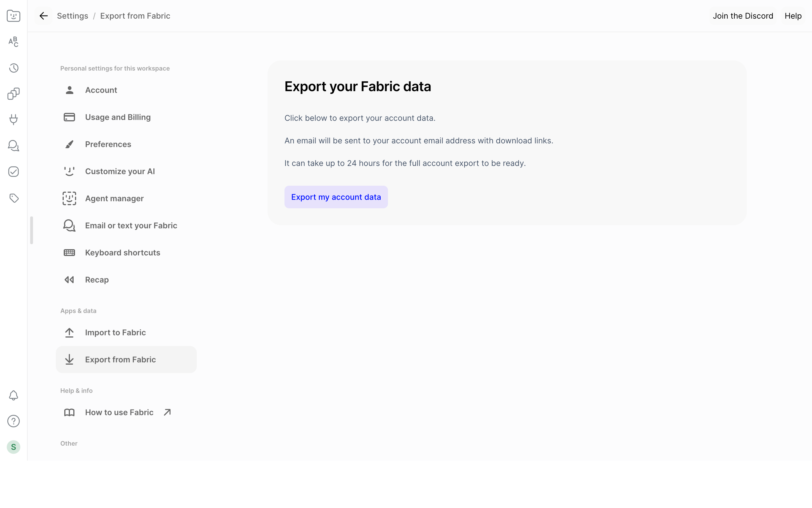Image resolution: width=812 pixels, height=508 pixels.
Task: Click the Agent manager framed face icon
Action: click(x=69, y=199)
